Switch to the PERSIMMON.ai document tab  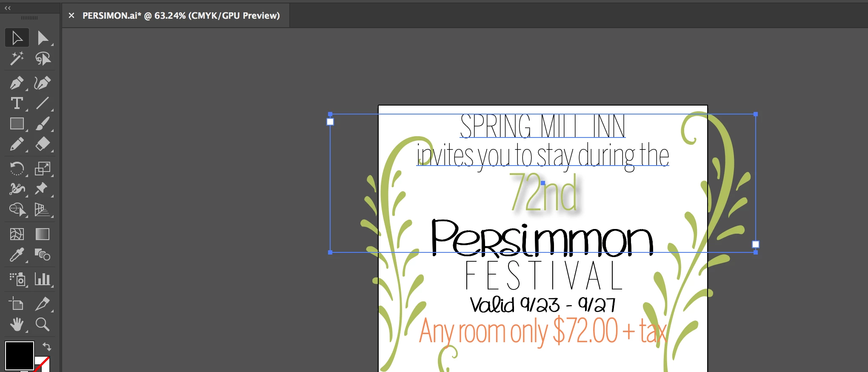pyautogui.click(x=181, y=16)
